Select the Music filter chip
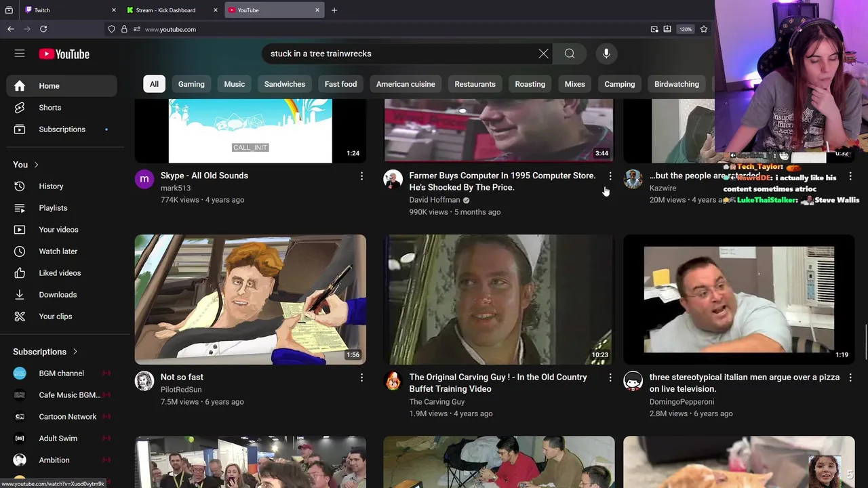 [235, 84]
